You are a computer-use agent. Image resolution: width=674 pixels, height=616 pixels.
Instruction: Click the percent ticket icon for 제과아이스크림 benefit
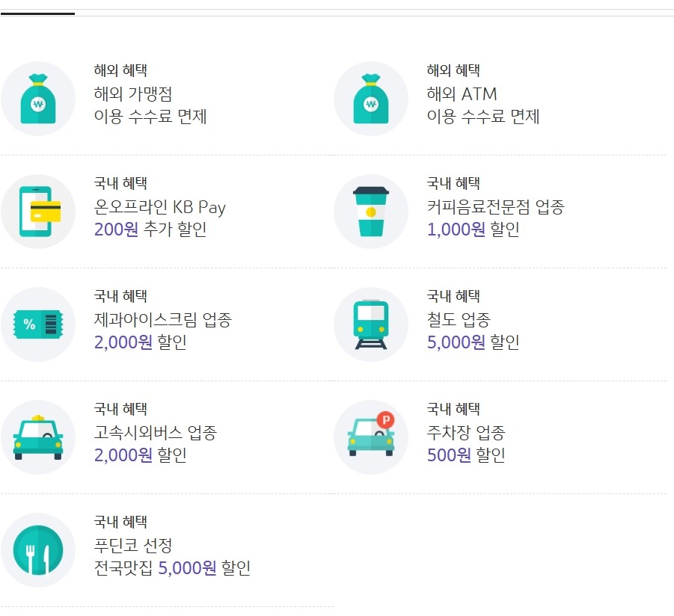click(38, 324)
